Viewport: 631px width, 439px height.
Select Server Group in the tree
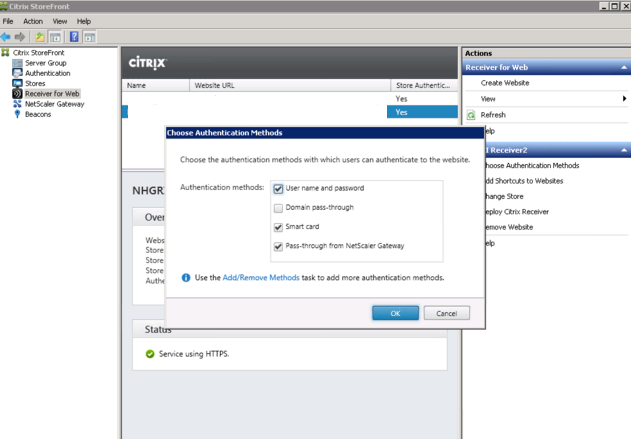point(46,63)
